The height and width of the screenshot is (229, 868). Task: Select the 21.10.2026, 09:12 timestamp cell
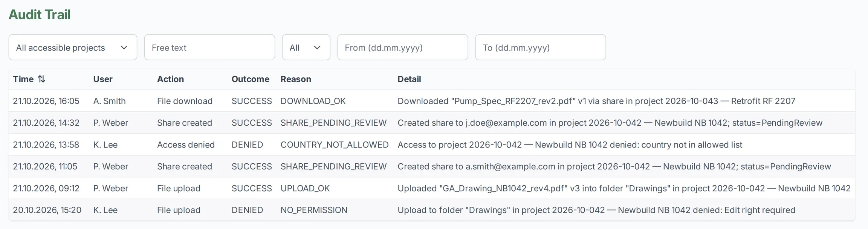46,188
